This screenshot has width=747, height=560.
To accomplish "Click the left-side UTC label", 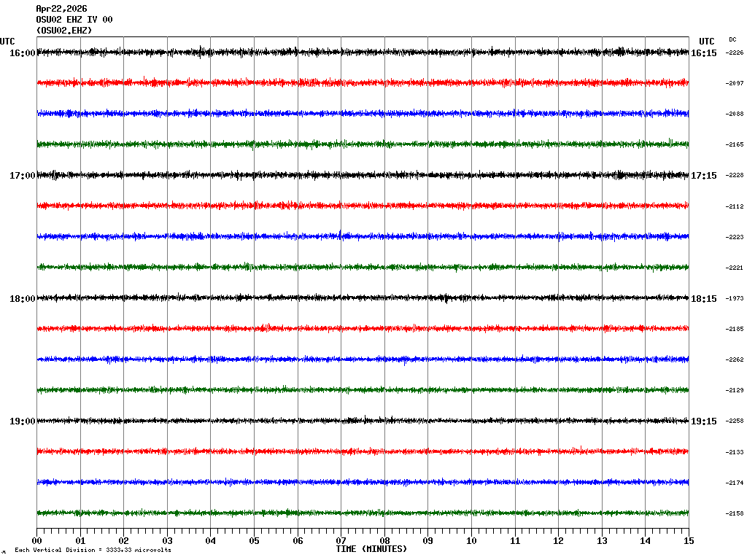I will pos(7,42).
